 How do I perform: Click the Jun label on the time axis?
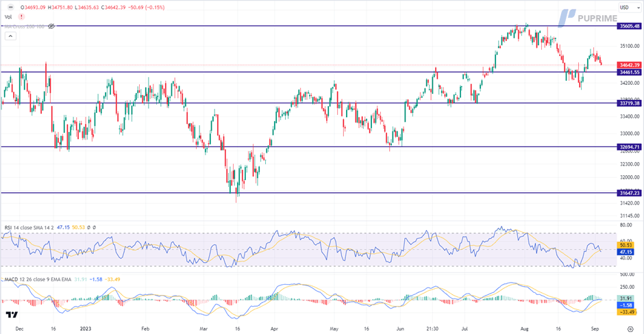click(x=400, y=329)
